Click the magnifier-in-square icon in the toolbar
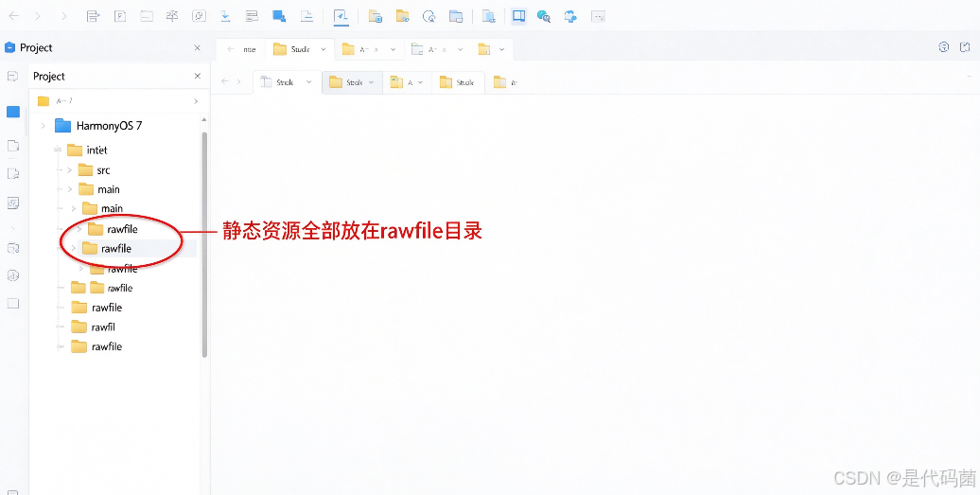 pos(199,16)
